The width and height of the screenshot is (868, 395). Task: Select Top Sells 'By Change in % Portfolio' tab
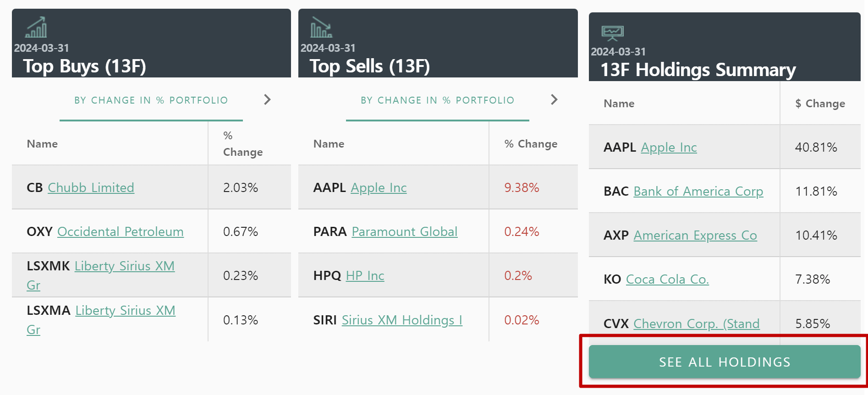click(x=437, y=100)
